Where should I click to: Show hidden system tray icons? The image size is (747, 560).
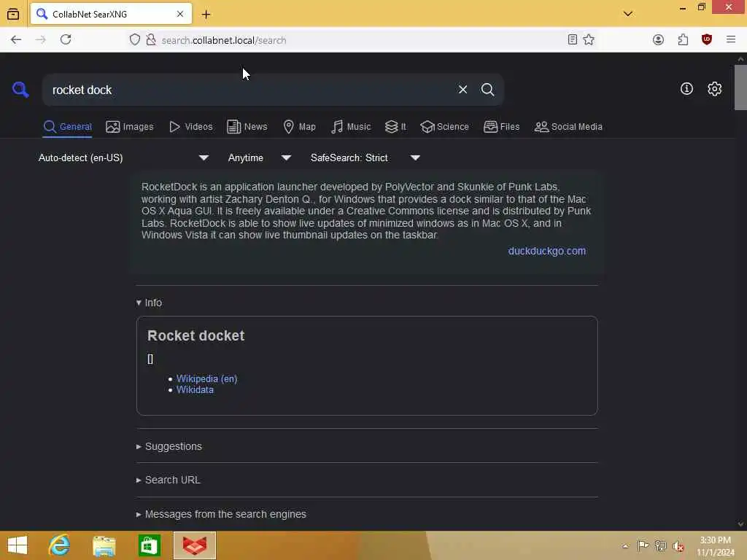[625, 545]
